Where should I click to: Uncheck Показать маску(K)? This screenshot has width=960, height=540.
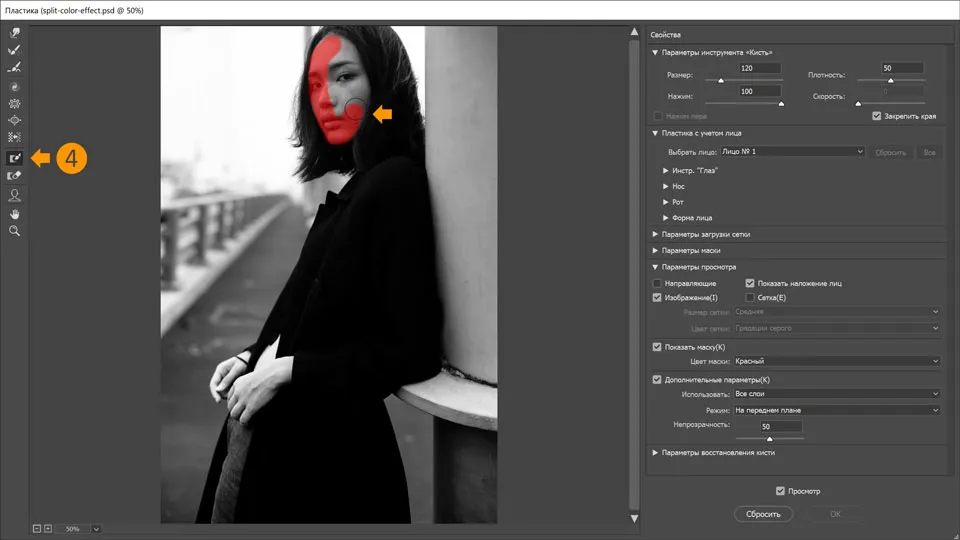[657, 347]
